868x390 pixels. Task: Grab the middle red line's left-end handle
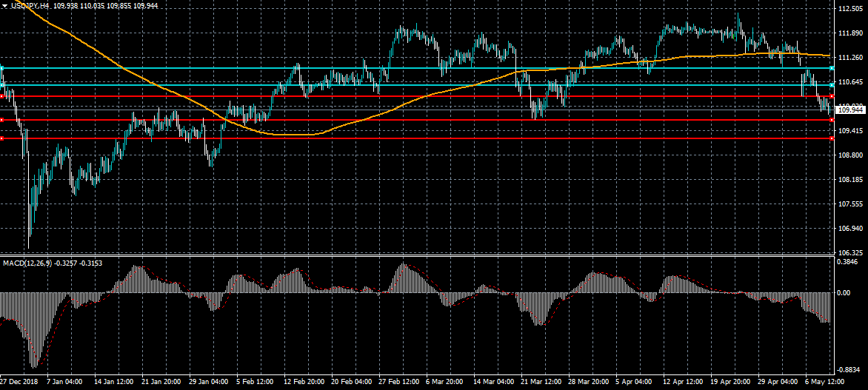[x=1, y=120]
